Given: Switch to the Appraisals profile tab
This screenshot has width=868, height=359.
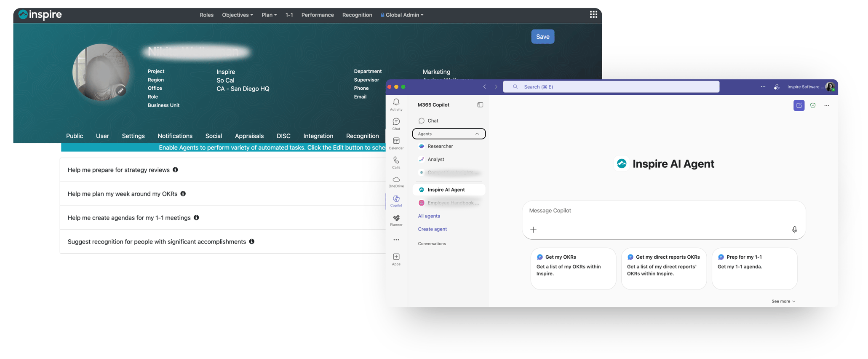Looking at the screenshot, I should coord(249,136).
